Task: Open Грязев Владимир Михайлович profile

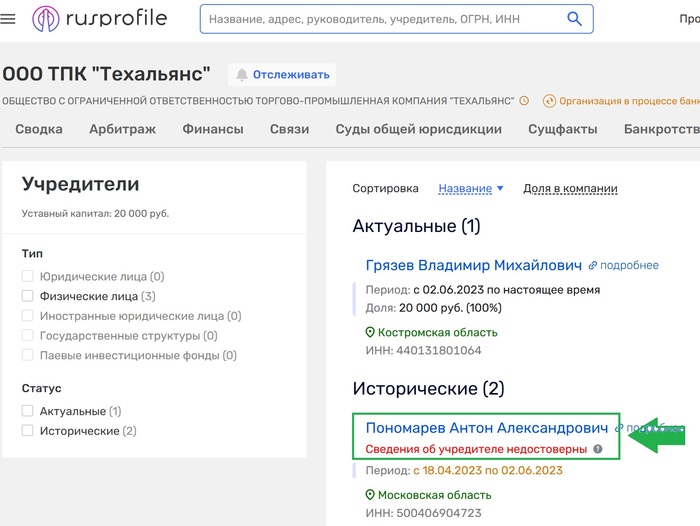Action: (x=474, y=265)
